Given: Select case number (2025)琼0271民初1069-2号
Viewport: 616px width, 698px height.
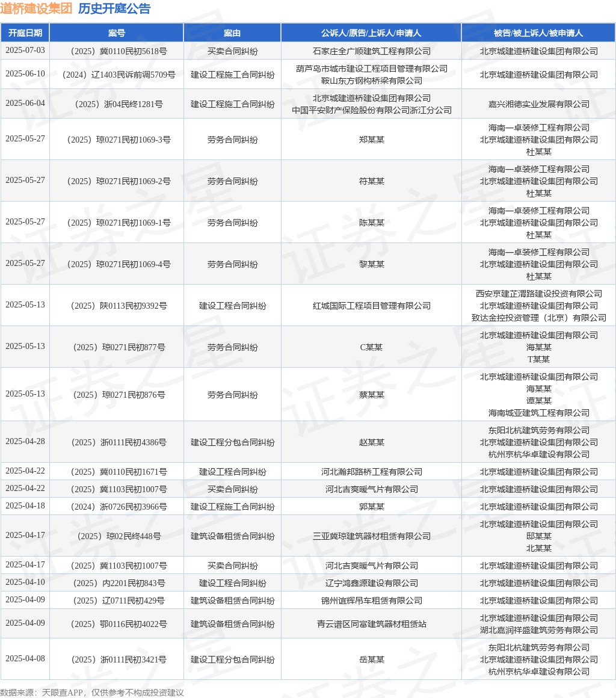Looking at the screenshot, I should [117, 181].
